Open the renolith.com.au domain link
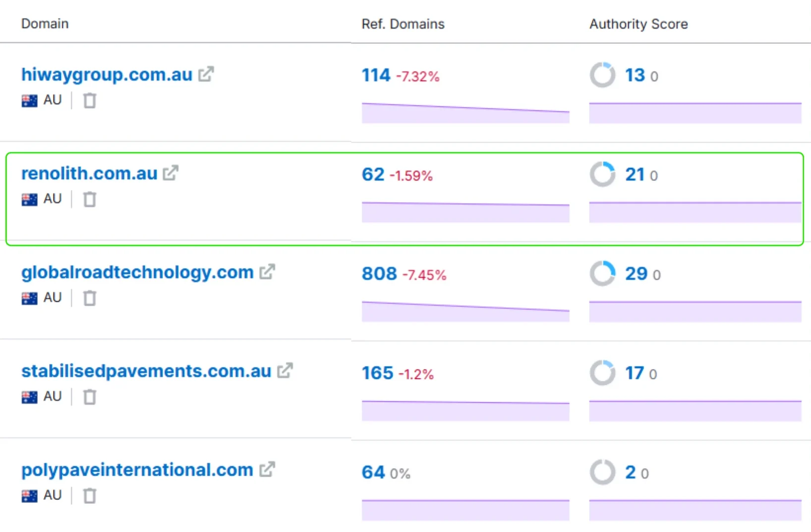Image resolution: width=811 pixels, height=532 pixels. [x=89, y=174]
